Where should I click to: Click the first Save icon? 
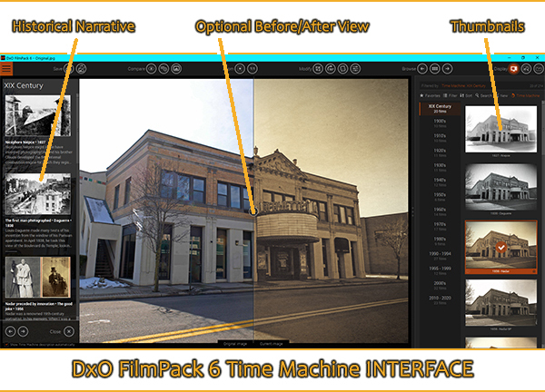coord(68,69)
